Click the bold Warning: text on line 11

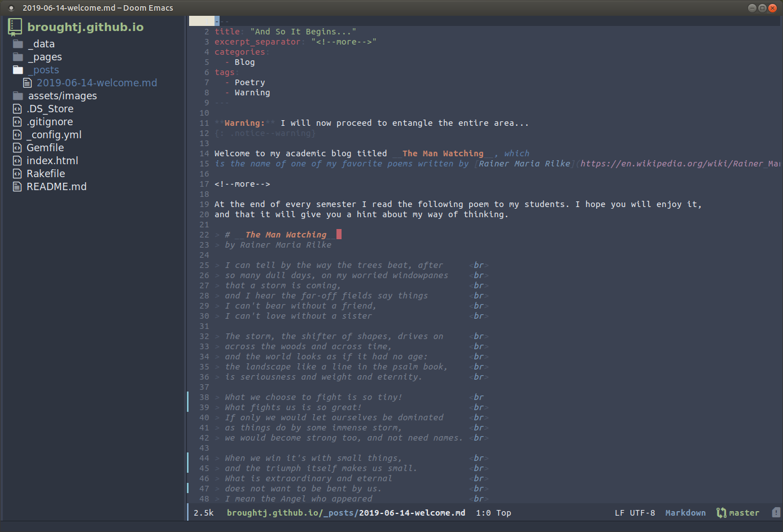[x=244, y=123]
